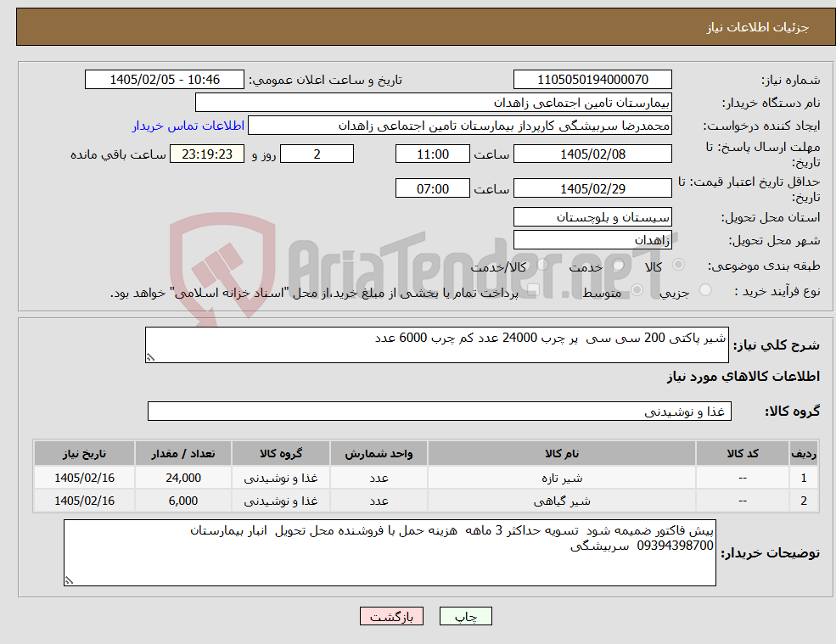Screen dimensions: 836x644
Task: Click the buyer organization name field
Action: point(434,103)
